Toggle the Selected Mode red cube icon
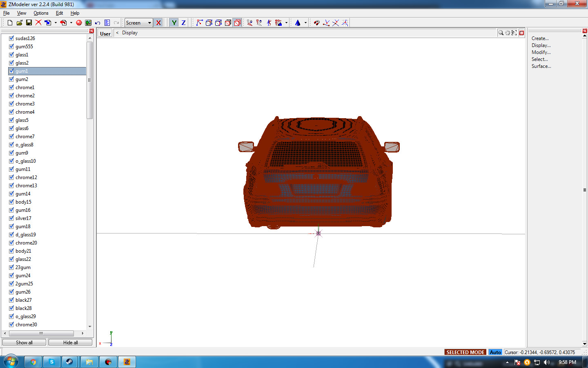The height and width of the screenshot is (368, 588). click(237, 23)
